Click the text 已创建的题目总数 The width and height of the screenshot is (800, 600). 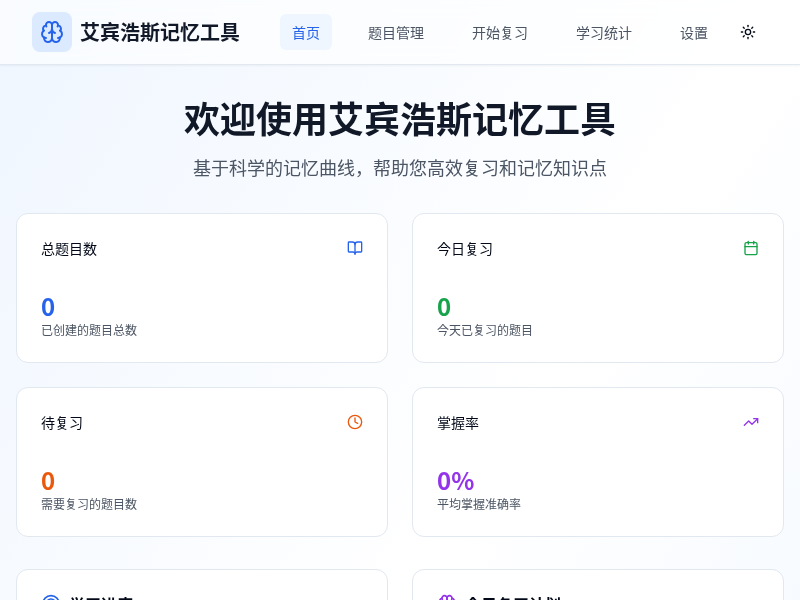[x=89, y=330]
